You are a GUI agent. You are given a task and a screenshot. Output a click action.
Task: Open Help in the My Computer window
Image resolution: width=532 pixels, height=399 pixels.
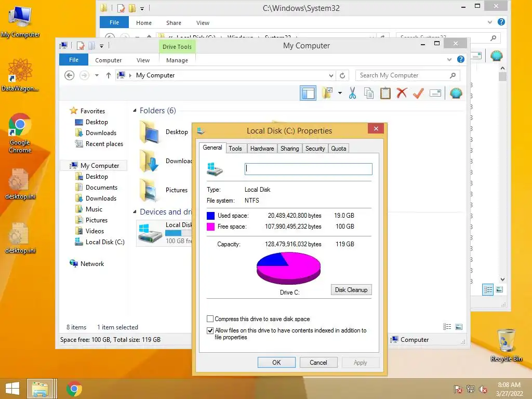click(x=460, y=59)
